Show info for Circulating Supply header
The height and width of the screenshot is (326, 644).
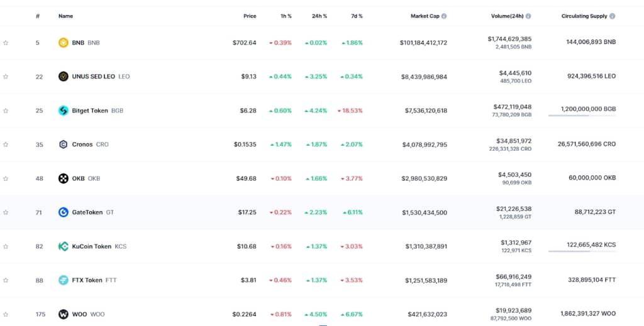[613, 16]
